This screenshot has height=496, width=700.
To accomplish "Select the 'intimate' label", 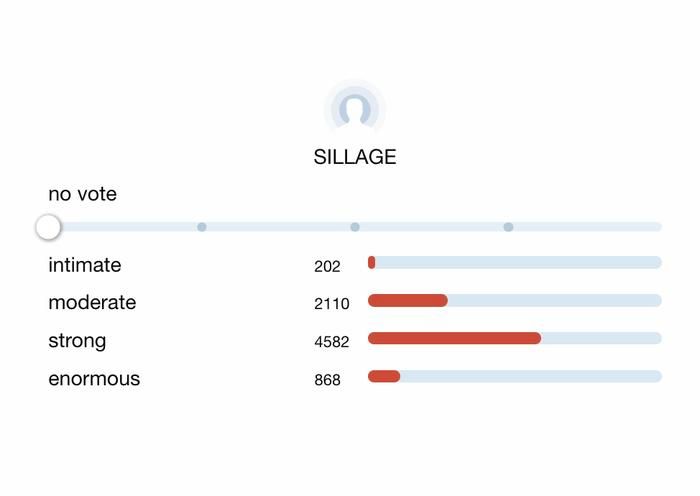I will pos(85,265).
